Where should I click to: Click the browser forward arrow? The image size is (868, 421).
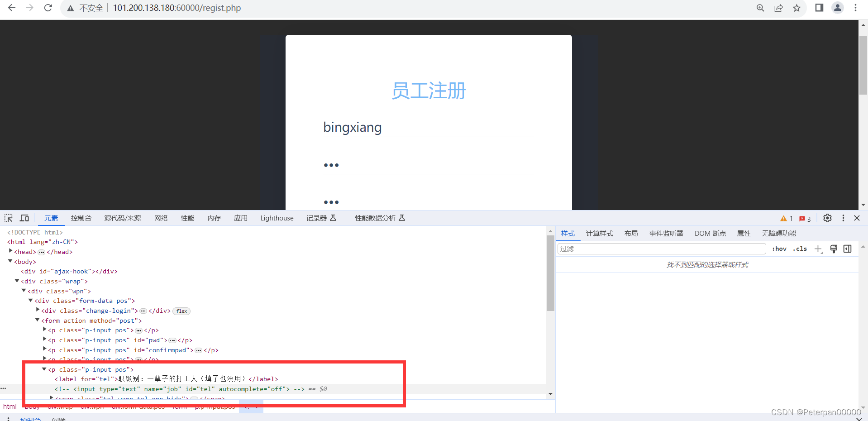30,8
